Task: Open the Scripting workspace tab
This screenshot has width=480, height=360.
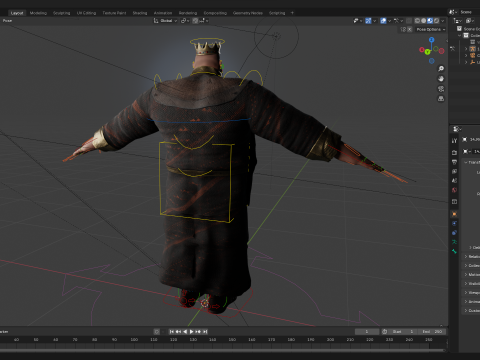Action: 277,13
